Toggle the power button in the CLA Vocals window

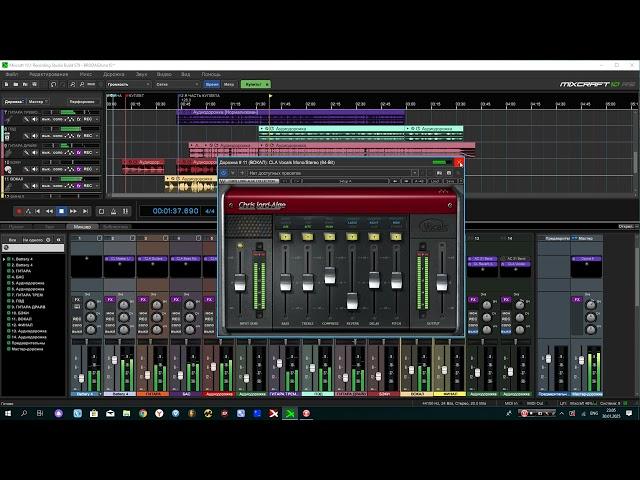223,173
